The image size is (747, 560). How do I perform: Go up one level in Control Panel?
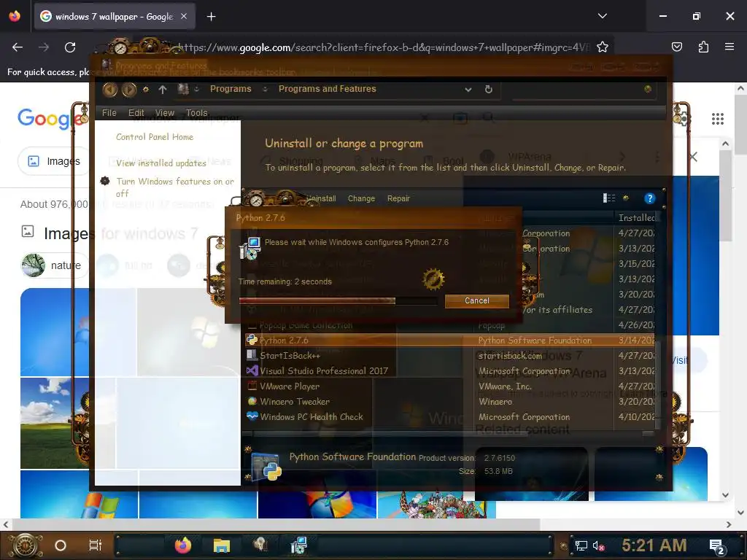(163, 90)
